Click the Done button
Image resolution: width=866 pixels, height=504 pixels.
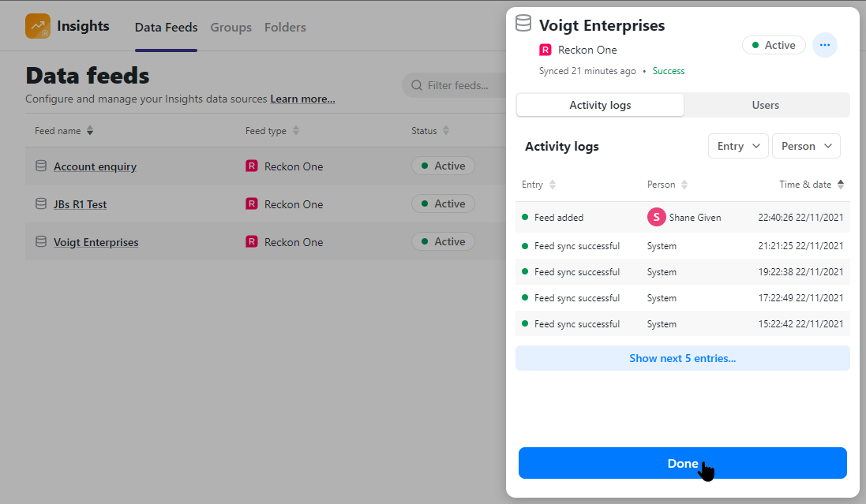pyautogui.click(x=683, y=463)
